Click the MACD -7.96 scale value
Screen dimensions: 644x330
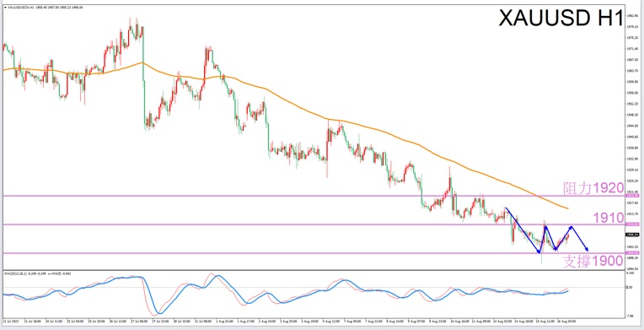[x=631, y=316]
